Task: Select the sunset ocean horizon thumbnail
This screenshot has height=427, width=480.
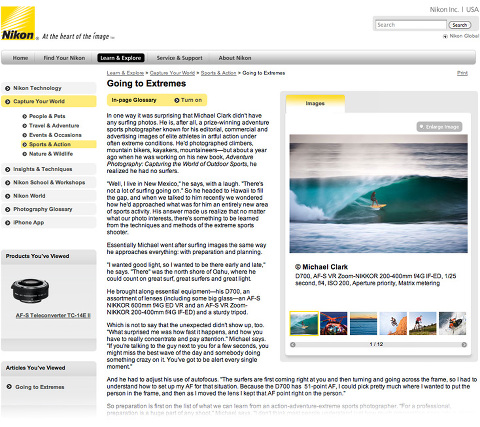Action: pos(363,323)
